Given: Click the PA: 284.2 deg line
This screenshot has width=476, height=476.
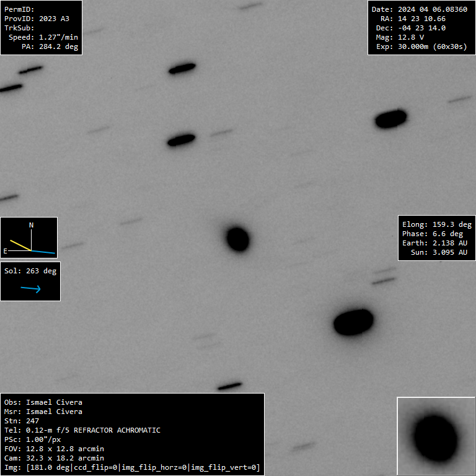Looking at the screenshot, I should [50, 46].
